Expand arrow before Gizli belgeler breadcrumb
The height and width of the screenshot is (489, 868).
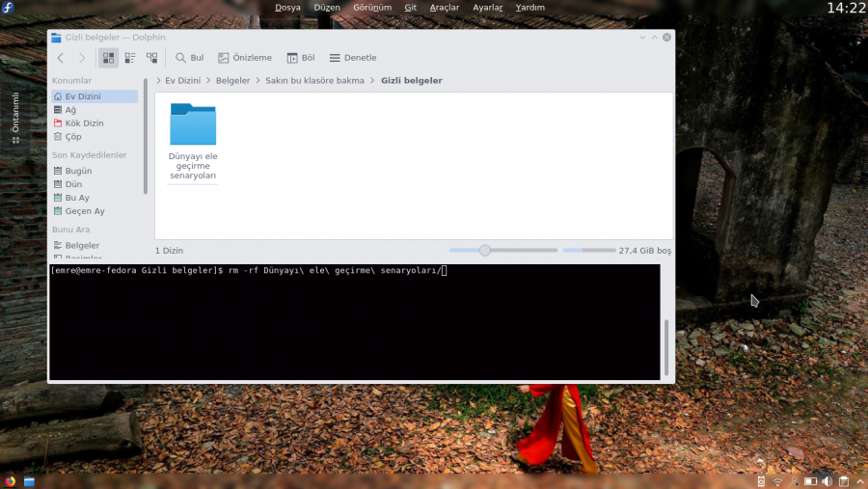click(x=372, y=80)
